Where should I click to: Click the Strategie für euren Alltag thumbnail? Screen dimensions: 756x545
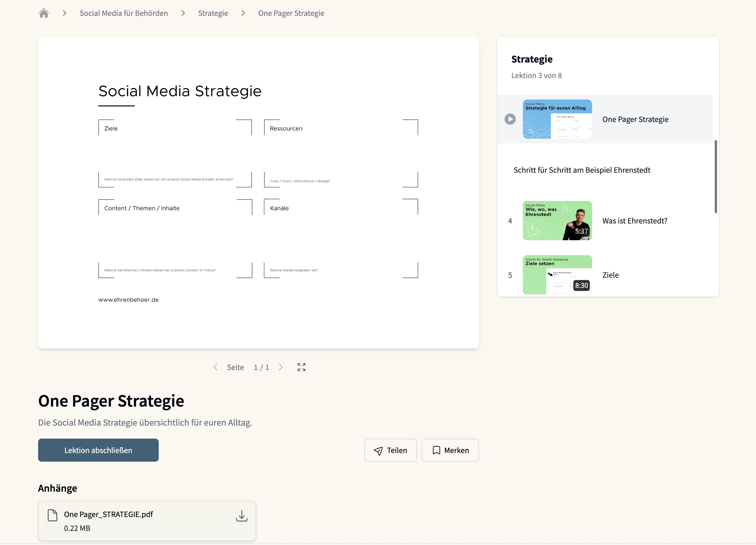pos(557,119)
